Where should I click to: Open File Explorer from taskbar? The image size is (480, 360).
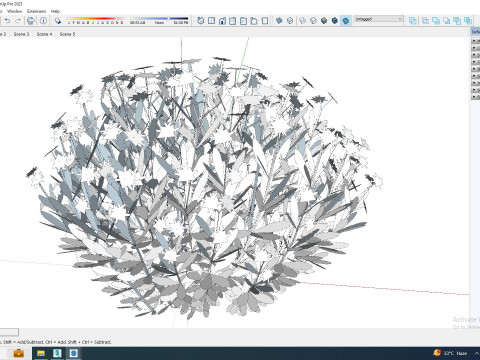point(41,353)
